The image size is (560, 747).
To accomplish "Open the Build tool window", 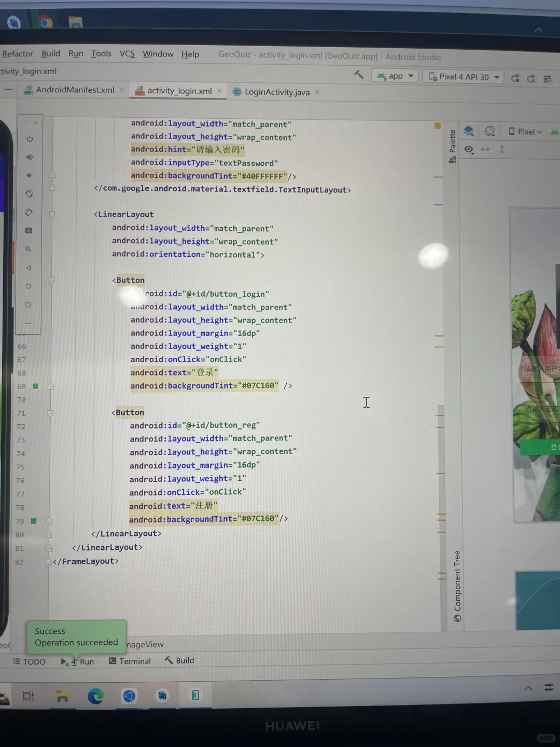I will pos(179,660).
